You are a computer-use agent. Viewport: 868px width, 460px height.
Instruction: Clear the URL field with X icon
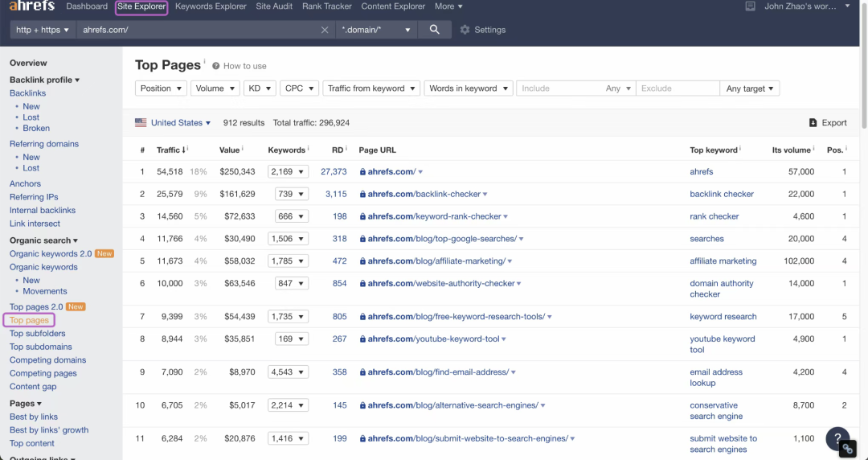pyautogui.click(x=325, y=30)
